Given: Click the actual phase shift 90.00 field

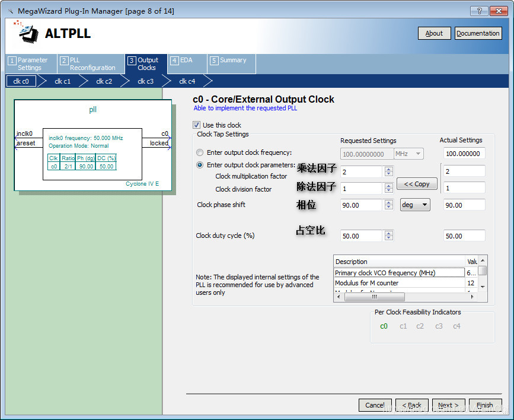Looking at the screenshot, I should pos(464,205).
